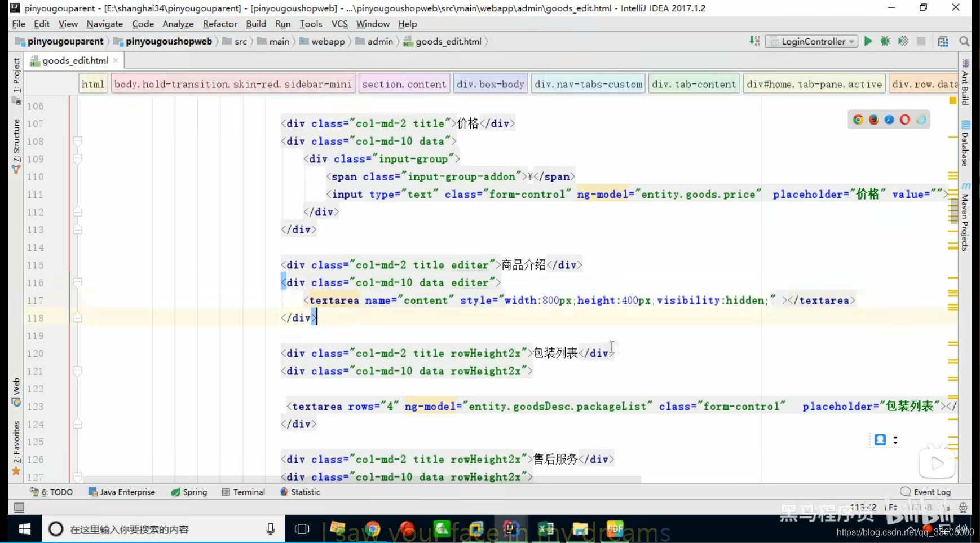Open the 2: Favorites tool window
This screenshot has width=980, height=543.
[16, 448]
